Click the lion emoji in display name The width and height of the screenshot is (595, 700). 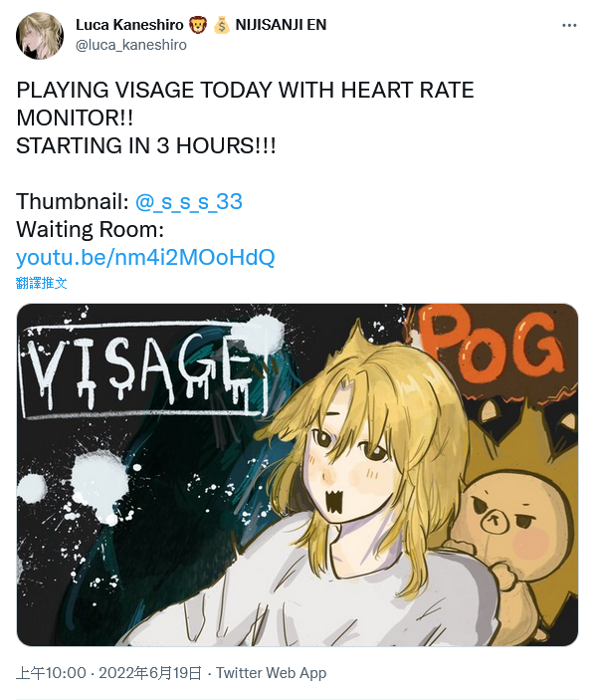tap(198, 25)
